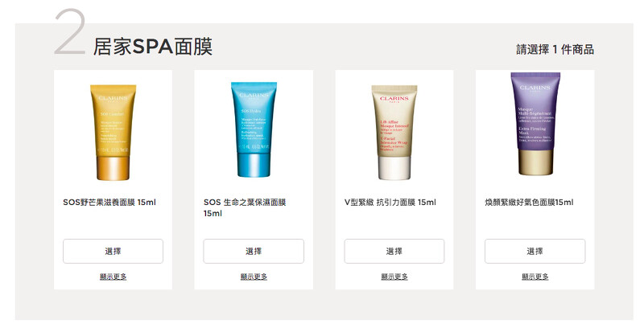
Task: Show more details for SOS野芒果滋養面膜
Action: pos(113,277)
